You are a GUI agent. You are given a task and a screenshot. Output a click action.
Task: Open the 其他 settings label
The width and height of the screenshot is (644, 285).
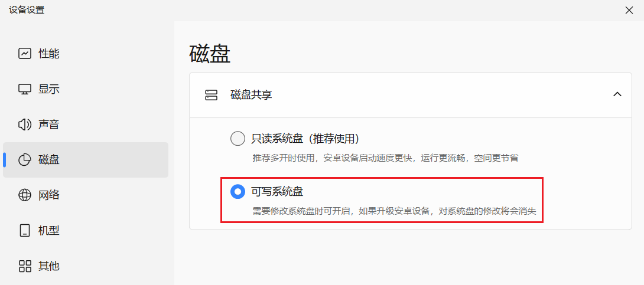pyautogui.click(x=49, y=266)
